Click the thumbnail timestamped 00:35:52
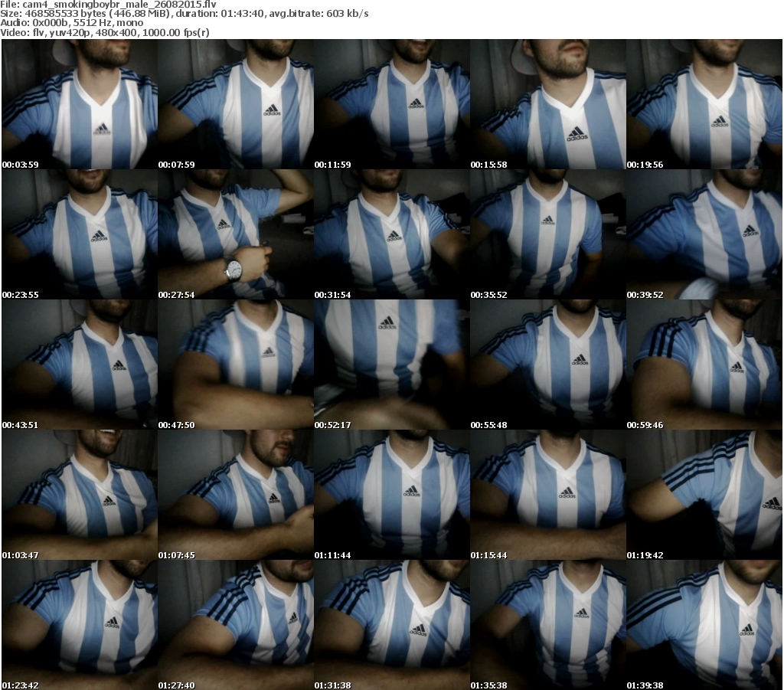 pos(548,234)
